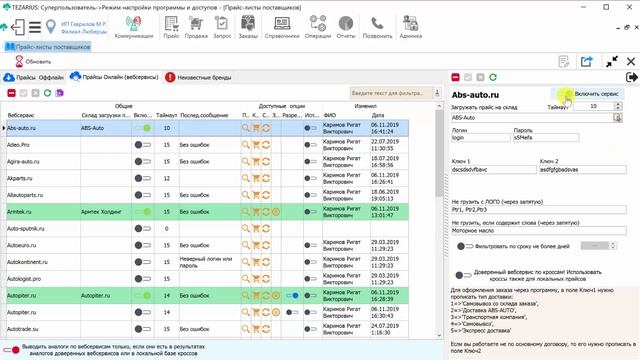Click green refresh icon in details panel
The height and width of the screenshot is (360, 640).
(x=493, y=77)
